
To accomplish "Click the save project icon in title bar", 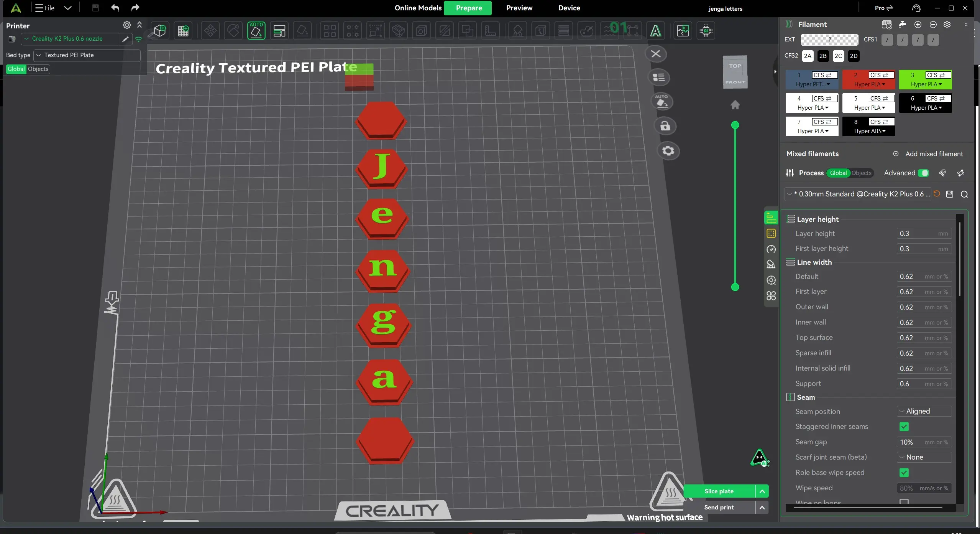I will [x=95, y=8].
